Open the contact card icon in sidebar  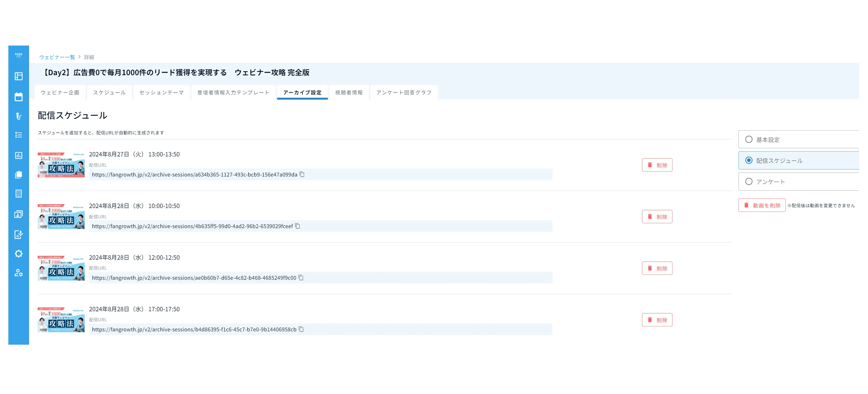18,214
